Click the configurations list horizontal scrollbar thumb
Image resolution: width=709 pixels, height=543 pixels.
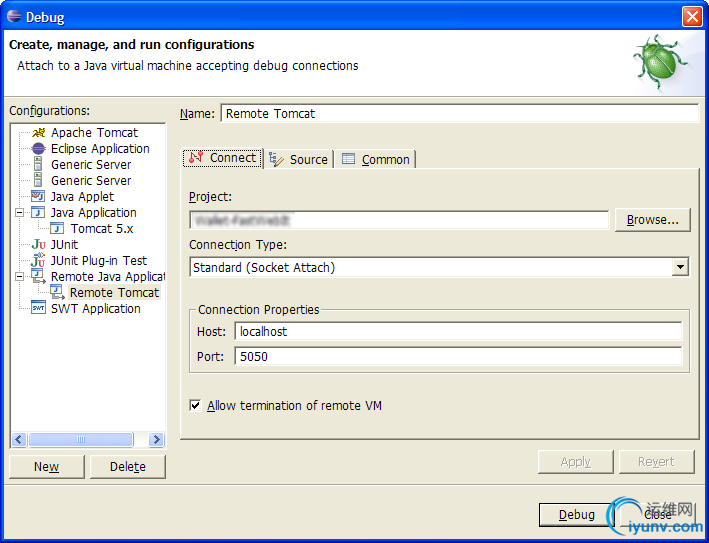coord(81,439)
